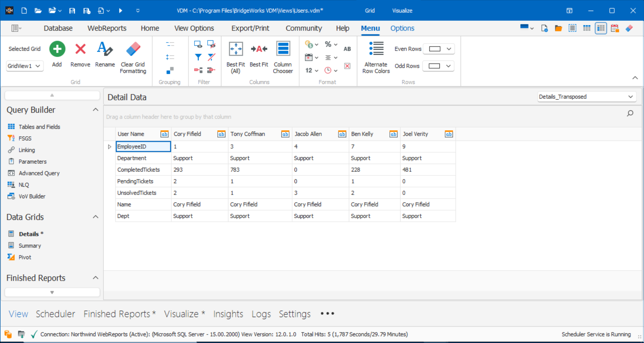This screenshot has height=343, width=644.
Task: Open search in the Detail Data grid
Action: click(x=630, y=113)
